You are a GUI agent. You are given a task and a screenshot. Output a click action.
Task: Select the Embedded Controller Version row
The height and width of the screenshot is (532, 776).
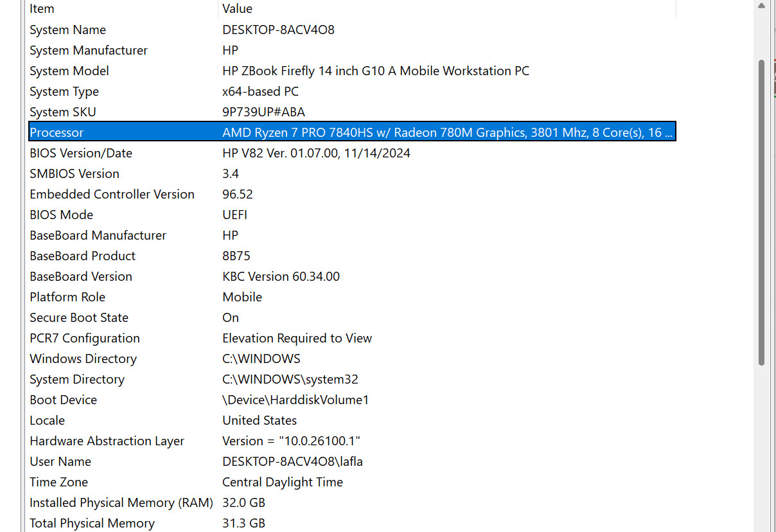pyautogui.click(x=352, y=194)
